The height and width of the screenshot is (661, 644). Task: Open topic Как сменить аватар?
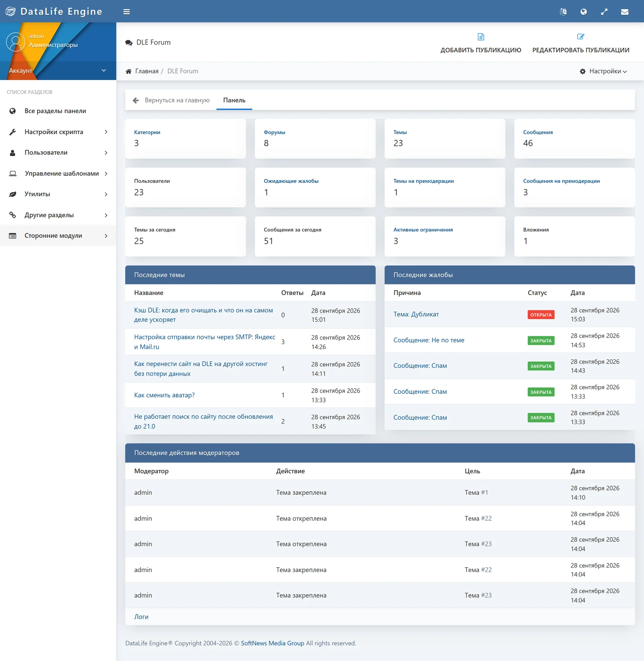click(x=164, y=395)
